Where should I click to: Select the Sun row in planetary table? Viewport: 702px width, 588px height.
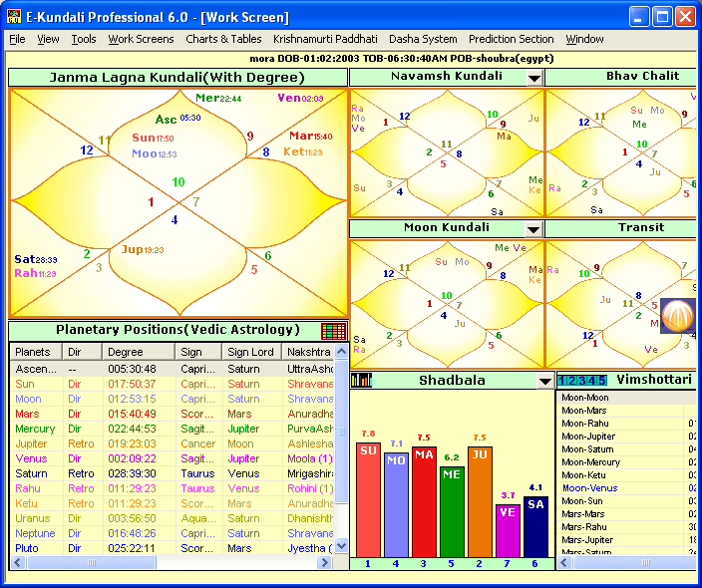pos(172,384)
